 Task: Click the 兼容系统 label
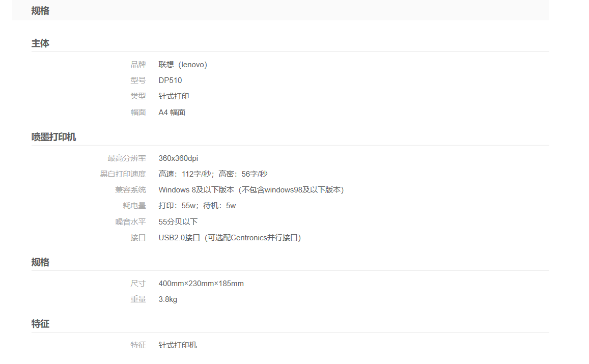pos(130,190)
